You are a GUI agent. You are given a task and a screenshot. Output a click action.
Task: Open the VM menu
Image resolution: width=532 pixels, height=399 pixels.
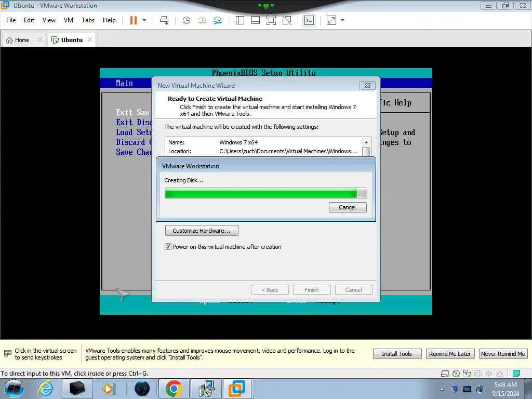coord(69,20)
